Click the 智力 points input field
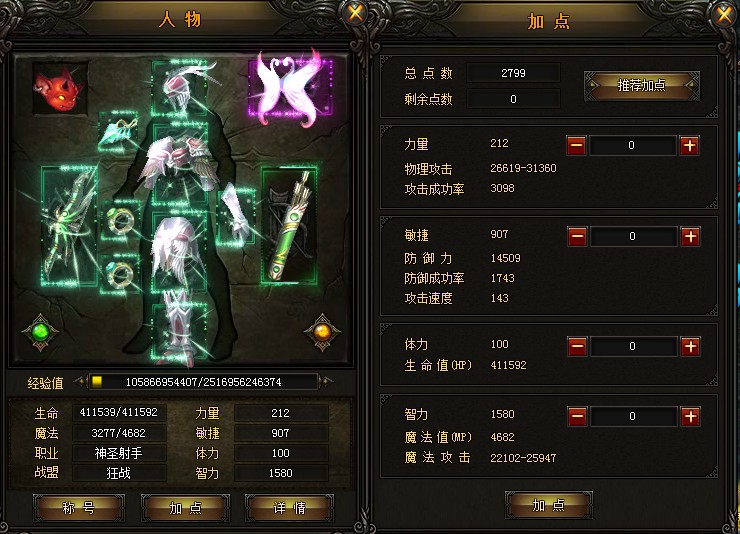Screen dimensions: 740x534 point(633,417)
